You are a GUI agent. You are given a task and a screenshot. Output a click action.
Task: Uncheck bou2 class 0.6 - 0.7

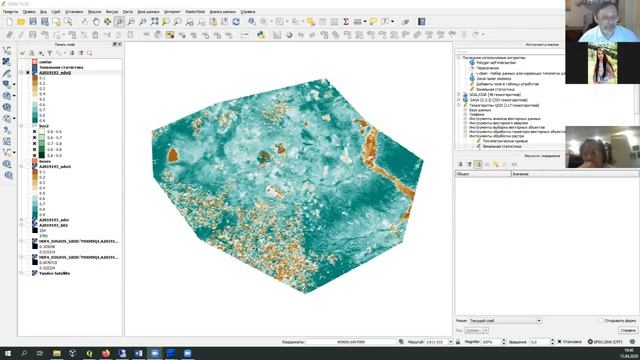(34, 138)
